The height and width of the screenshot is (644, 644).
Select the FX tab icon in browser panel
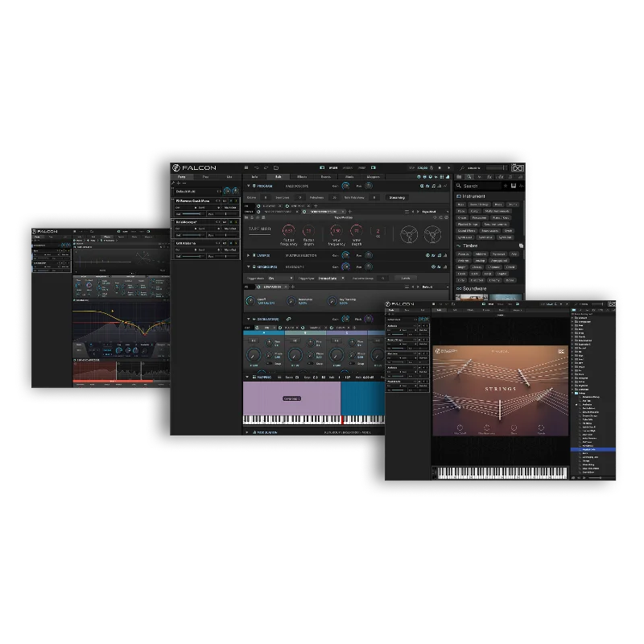click(489, 176)
